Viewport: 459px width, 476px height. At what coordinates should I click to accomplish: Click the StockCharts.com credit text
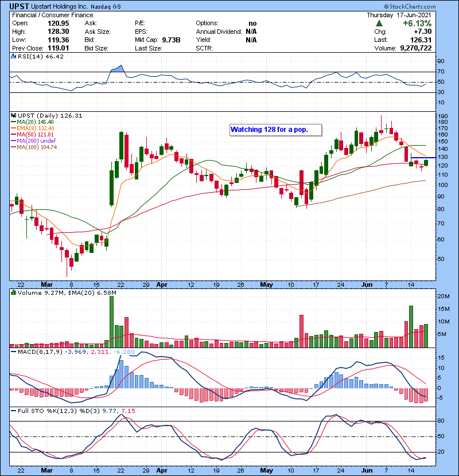click(x=410, y=6)
